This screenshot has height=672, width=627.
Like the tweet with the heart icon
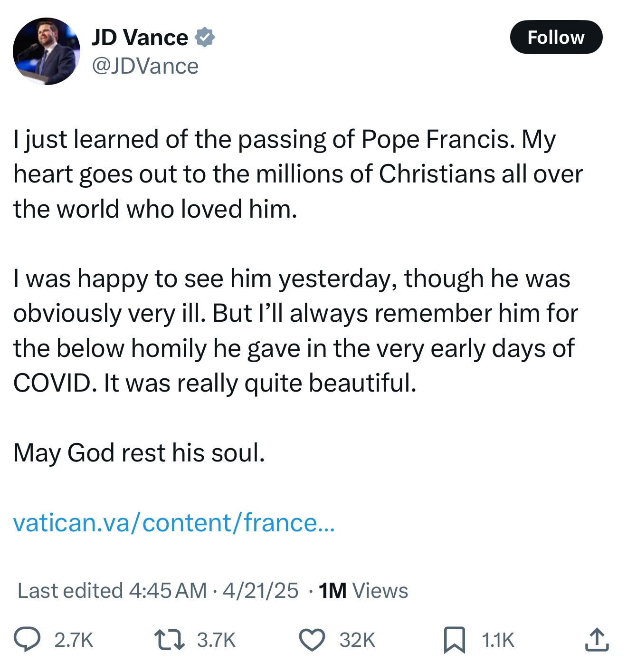pyautogui.click(x=312, y=639)
